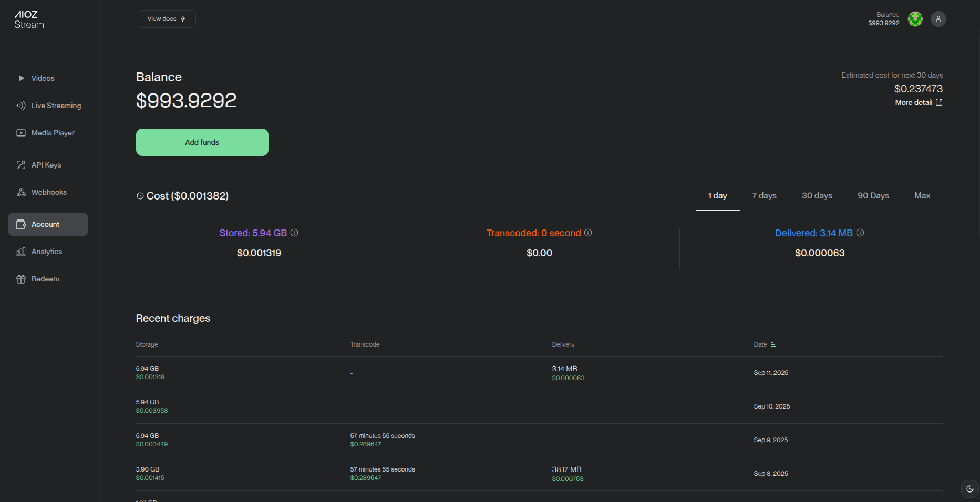
Task: Click the green account avatar
Action: pyautogui.click(x=915, y=19)
